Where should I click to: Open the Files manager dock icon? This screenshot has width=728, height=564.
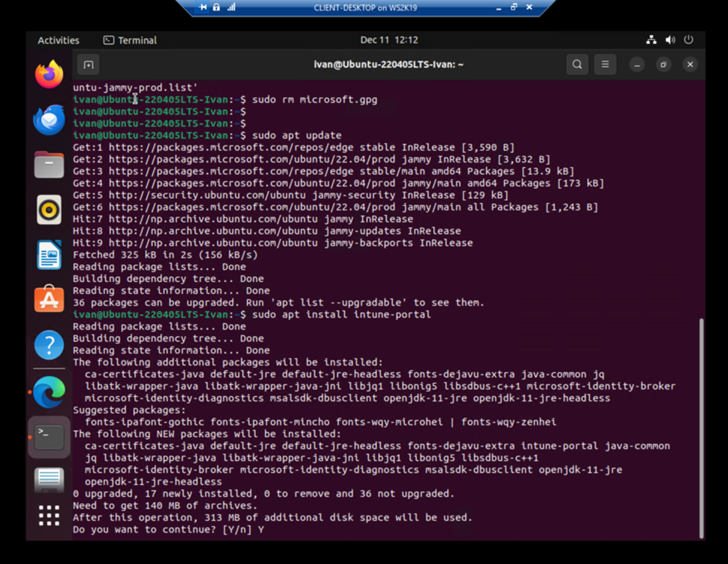point(49,165)
